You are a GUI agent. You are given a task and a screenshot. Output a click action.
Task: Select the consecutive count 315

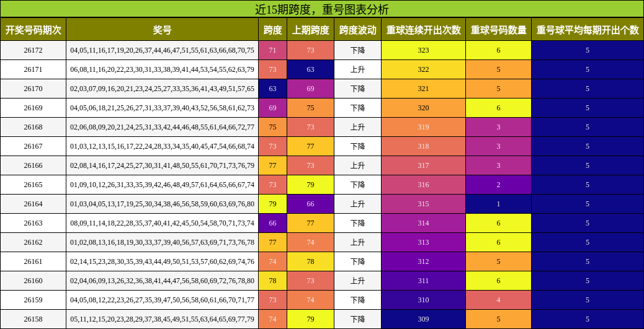[x=424, y=204]
